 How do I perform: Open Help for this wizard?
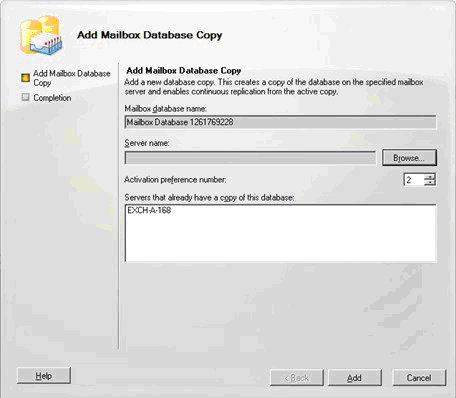pyautogui.click(x=44, y=376)
